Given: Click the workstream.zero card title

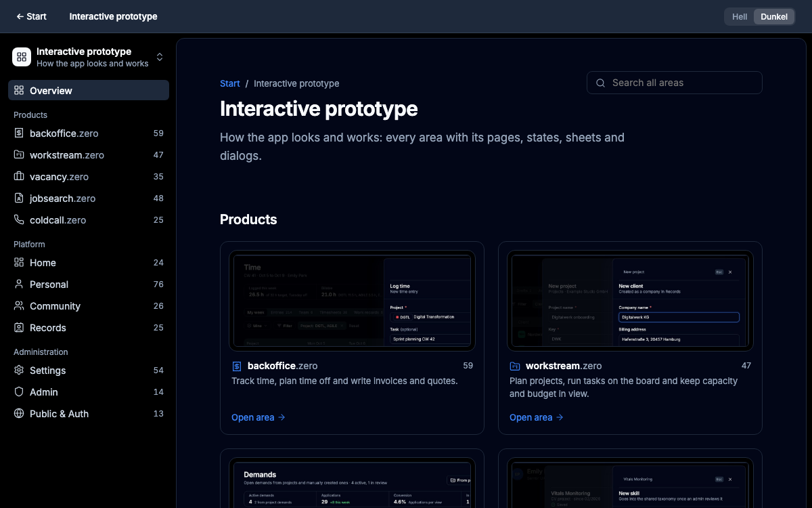Looking at the screenshot, I should tap(564, 366).
